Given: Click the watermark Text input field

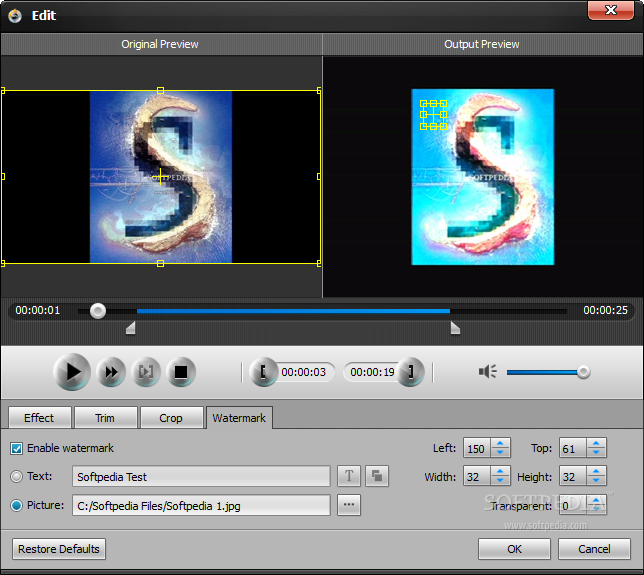Looking at the screenshot, I should pos(201,476).
